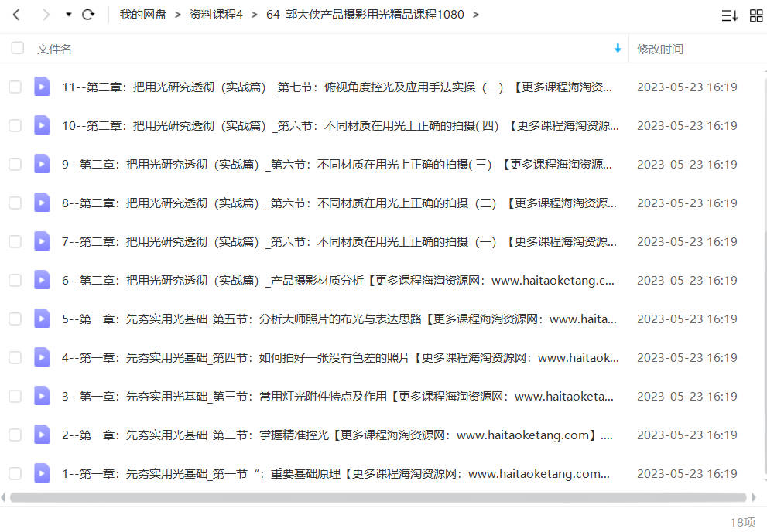Select file name 2--第一章 第二节 掌握精准控光
The height and width of the screenshot is (532, 767).
[x=337, y=435]
